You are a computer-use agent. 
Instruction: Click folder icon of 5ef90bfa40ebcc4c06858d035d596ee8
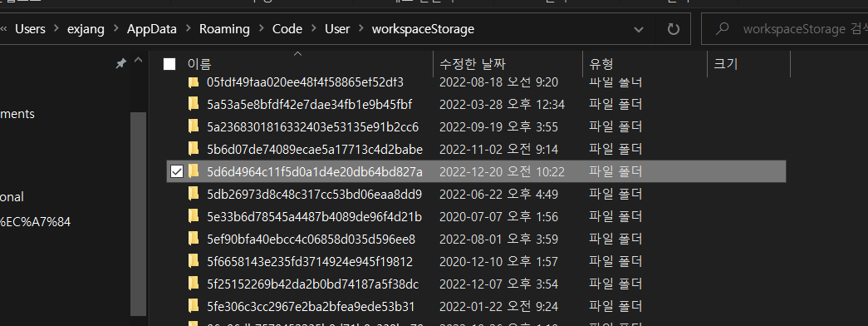[194, 239]
